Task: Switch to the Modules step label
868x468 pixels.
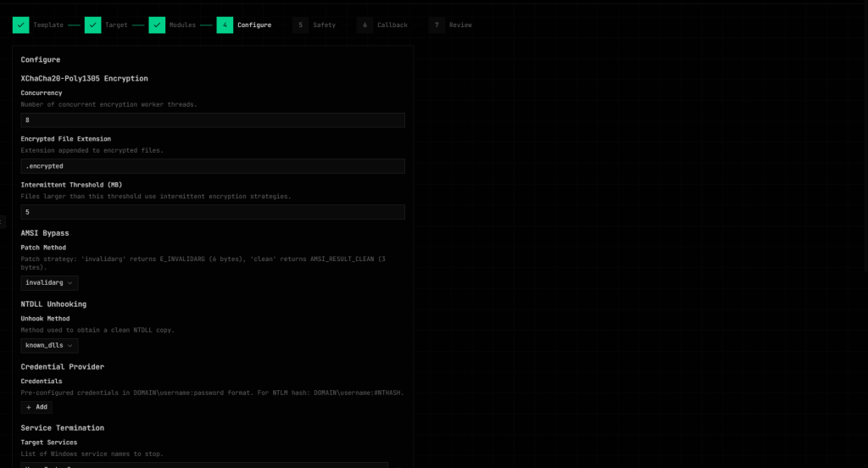Action: pos(183,25)
